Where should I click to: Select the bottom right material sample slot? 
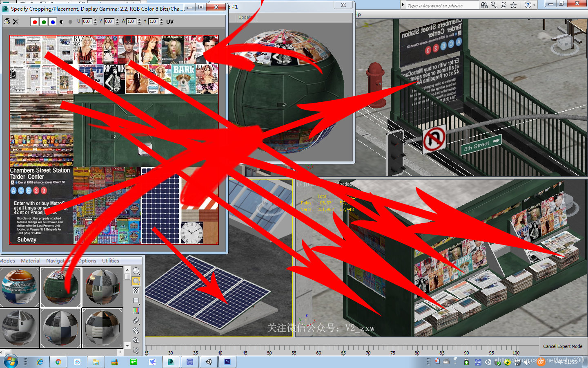pyautogui.click(x=102, y=328)
